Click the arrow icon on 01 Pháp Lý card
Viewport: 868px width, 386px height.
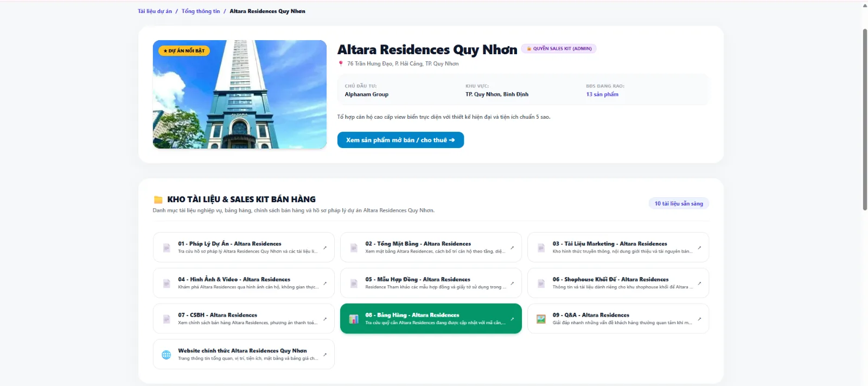[324, 248]
